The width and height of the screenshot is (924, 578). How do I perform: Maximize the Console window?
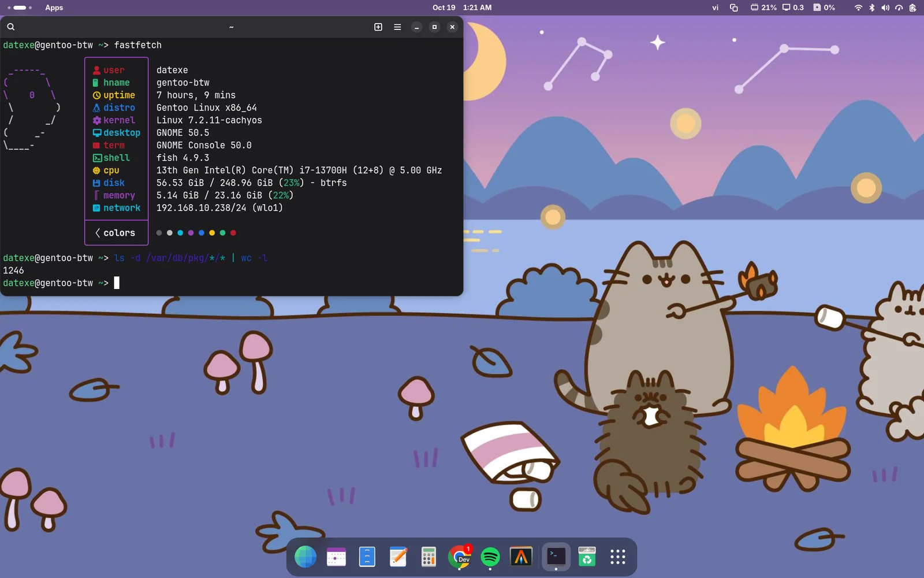click(x=434, y=27)
